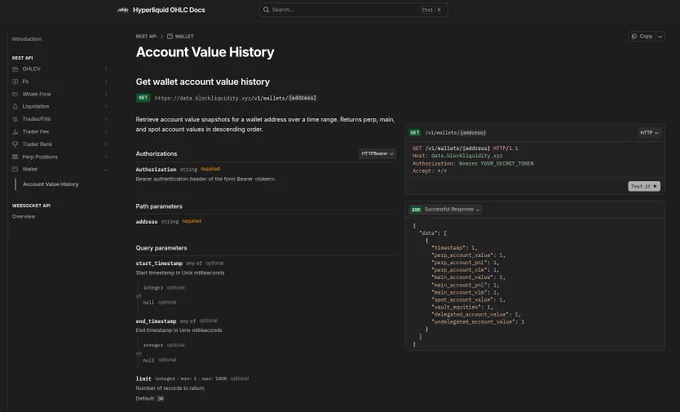The image size is (680, 412).
Task: Click the search magnifier icon
Action: (266, 10)
